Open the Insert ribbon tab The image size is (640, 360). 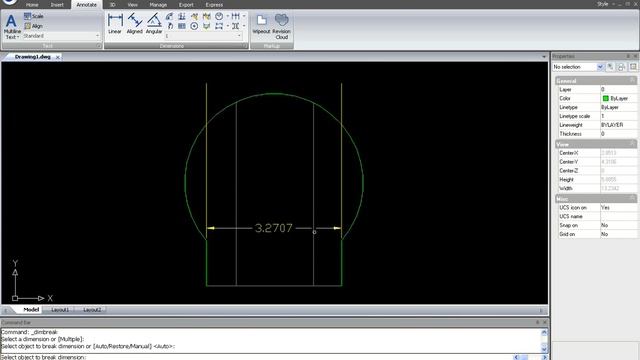coord(57,5)
